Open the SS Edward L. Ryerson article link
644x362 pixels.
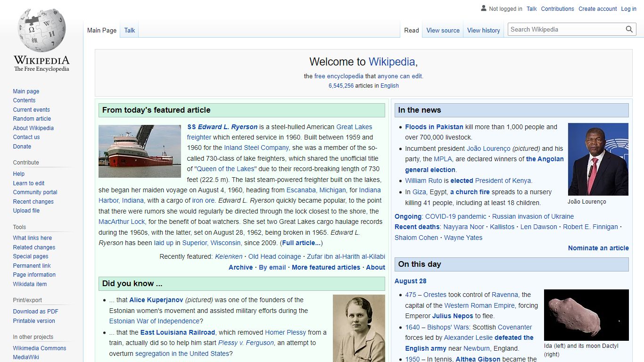(x=223, y=127)
